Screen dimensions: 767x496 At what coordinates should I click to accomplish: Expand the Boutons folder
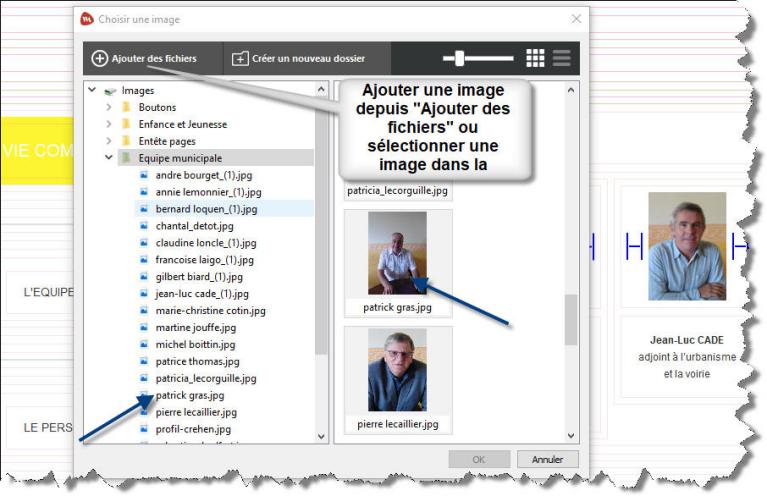[108, 107]
